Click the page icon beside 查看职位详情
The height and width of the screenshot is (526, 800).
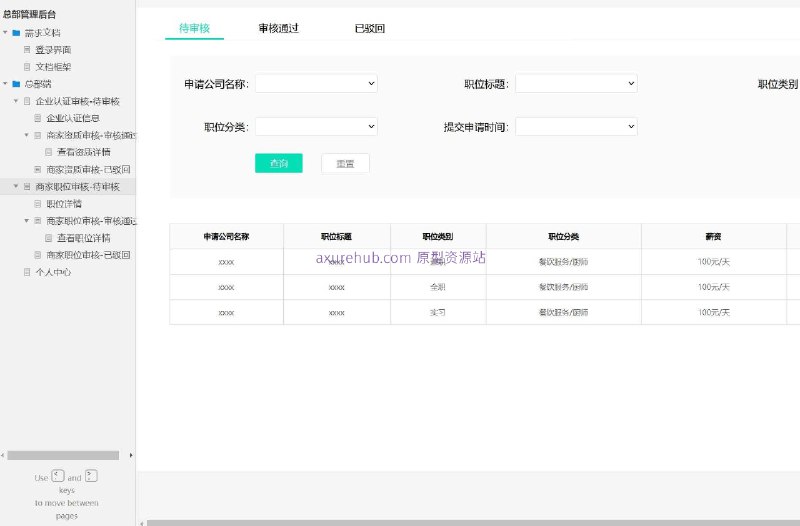(48, 238)
